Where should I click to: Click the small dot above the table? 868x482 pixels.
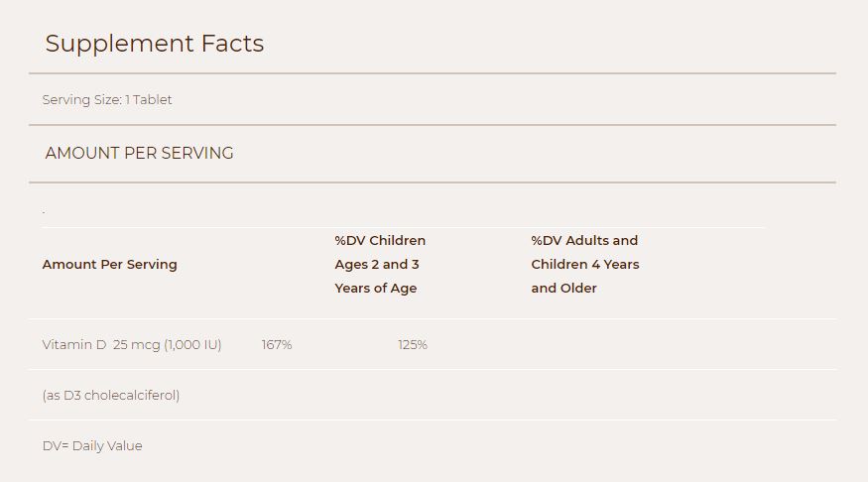pos(44,212)
